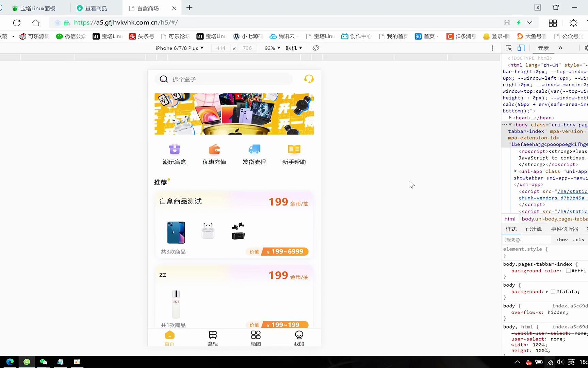Image resolution: width=588 pixels, height=368 pixels.
Task: Open 盲盒商品测试 blind box card
Action: 234,225
